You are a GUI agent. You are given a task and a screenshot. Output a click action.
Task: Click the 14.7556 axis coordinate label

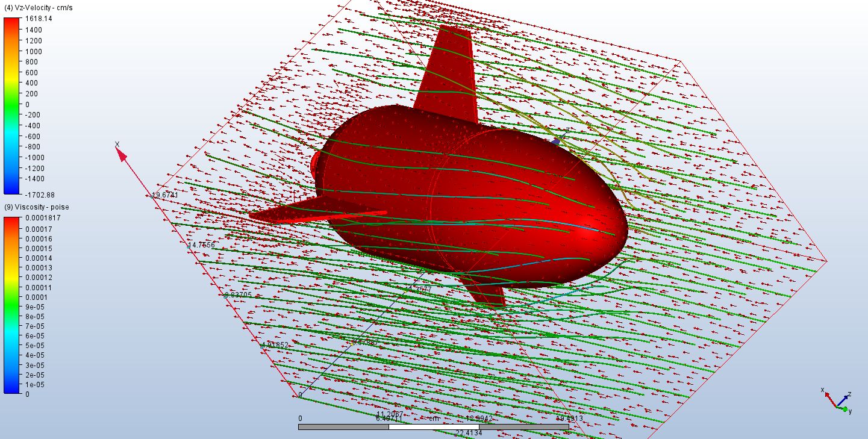(201, 245)
